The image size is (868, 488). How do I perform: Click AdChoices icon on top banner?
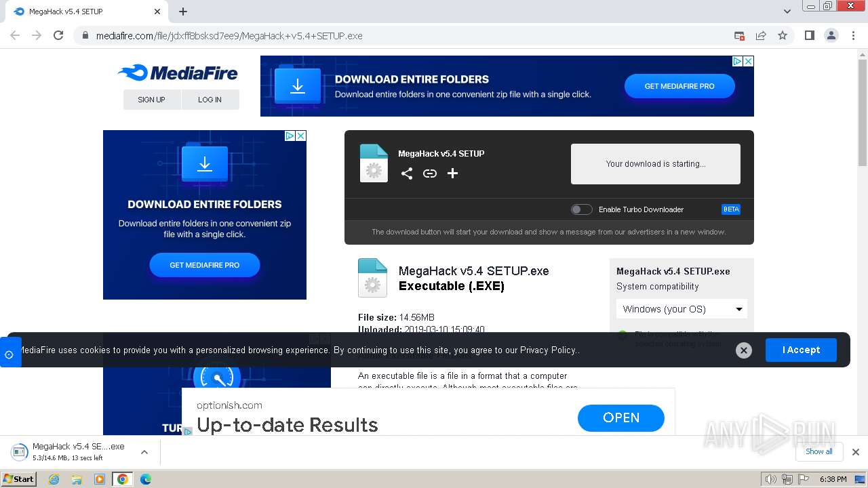pyautogui.click(x=737, y=61)
